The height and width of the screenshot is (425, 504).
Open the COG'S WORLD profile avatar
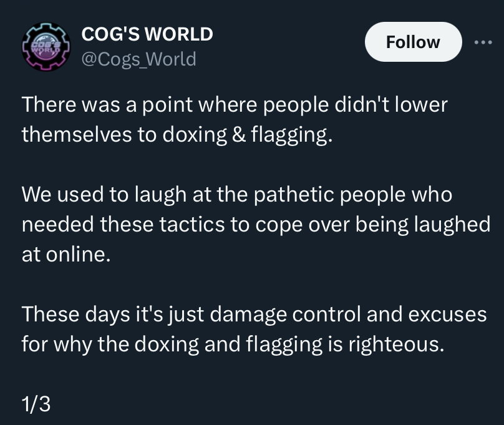click(x=45, y=46)
